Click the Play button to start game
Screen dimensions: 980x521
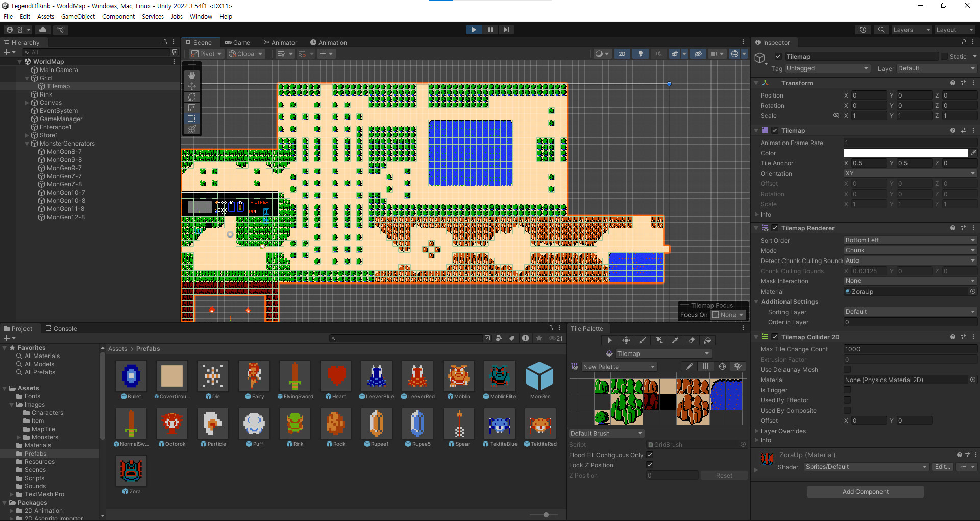(474, 30)
